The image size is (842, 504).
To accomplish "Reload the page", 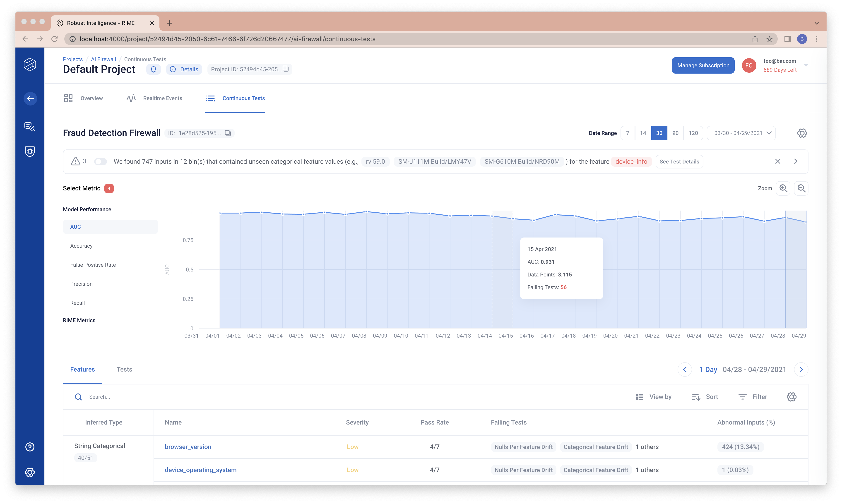I will pyautogui.click(x=54, y=39).
